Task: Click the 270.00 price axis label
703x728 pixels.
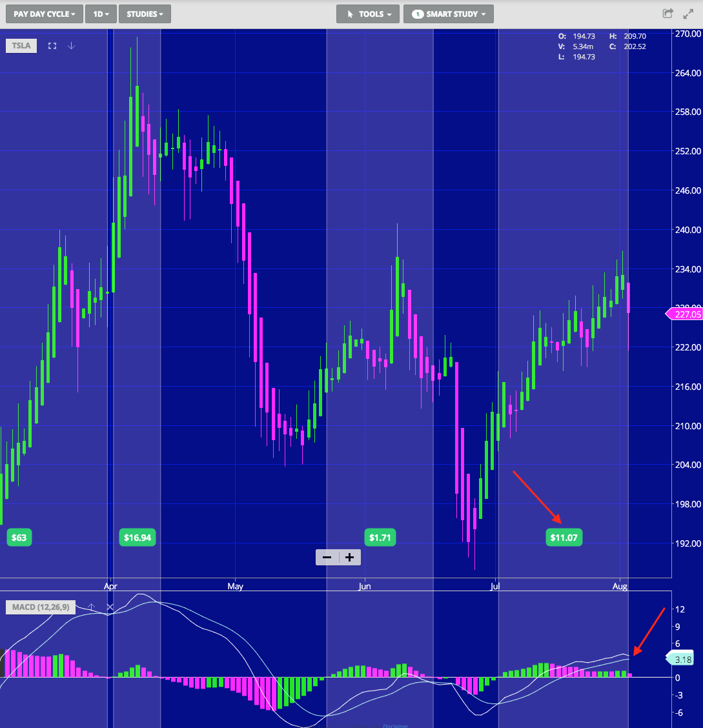Action: pyautogui.click(x=688, y=34)
